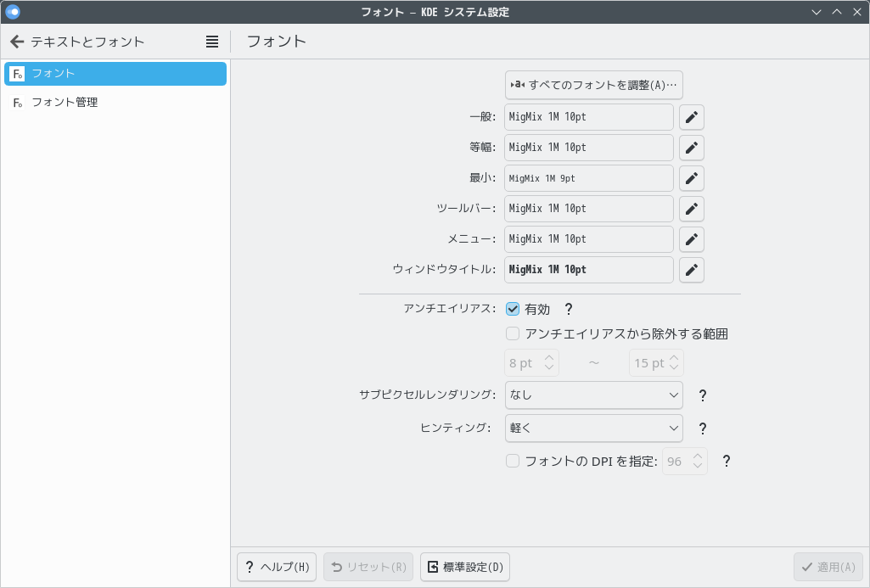Open the サブピクセルレンダリング dropdown
870x588 pixels.
click(593, 395)
